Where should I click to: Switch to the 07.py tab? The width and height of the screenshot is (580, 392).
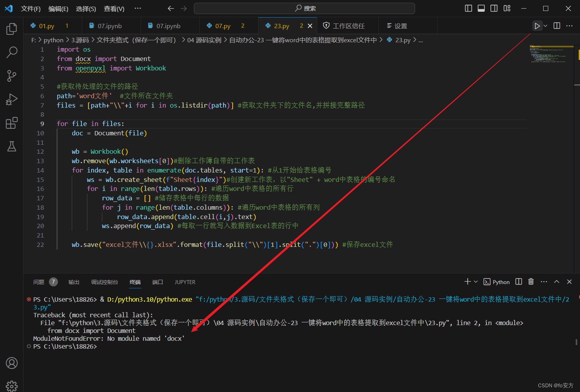click(229, 26)
